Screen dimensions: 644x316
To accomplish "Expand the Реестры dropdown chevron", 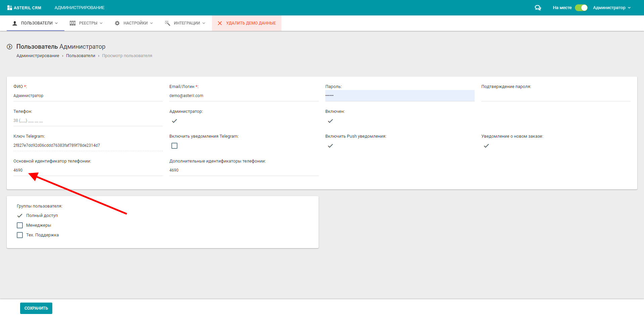I will point(101,23).
